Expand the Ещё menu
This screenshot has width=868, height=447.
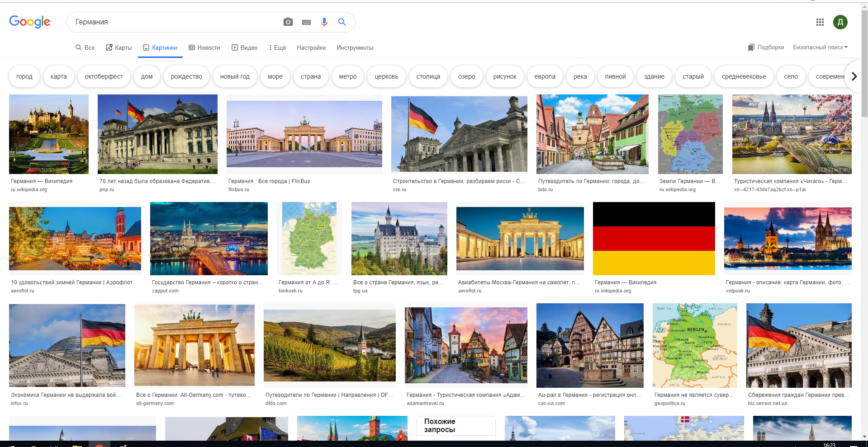(277, 47)
